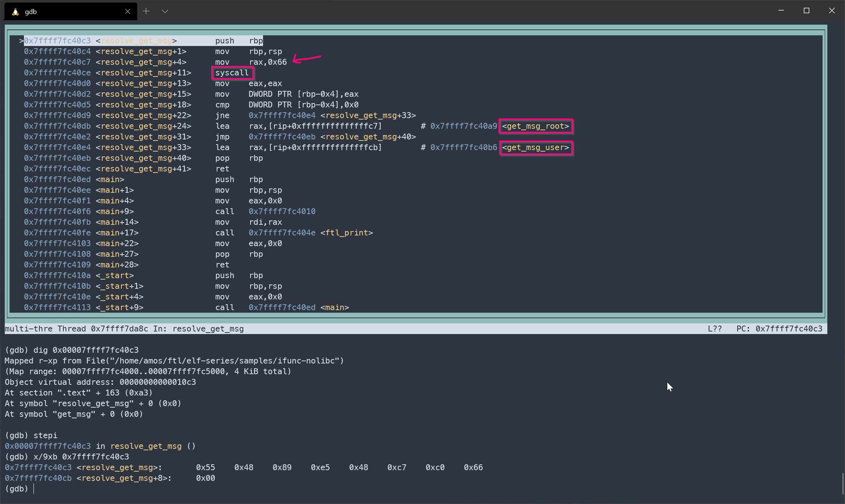Click the PC address in status line

point(788,329)
